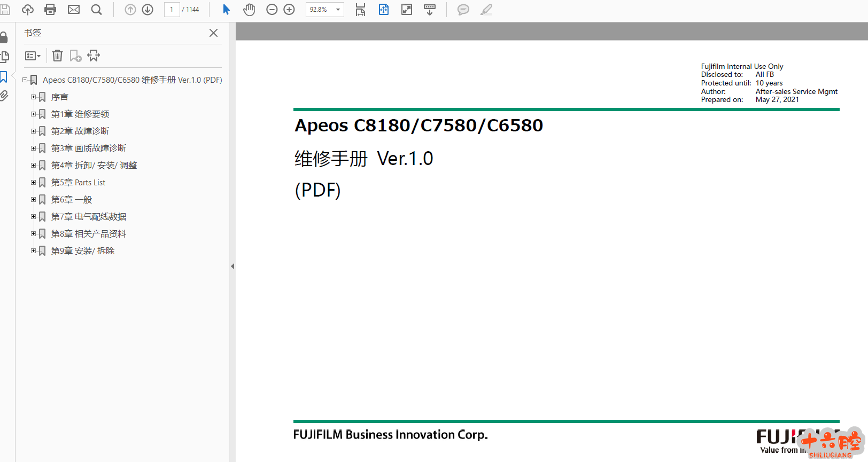Click the zoom in plus icon
The image size is (868, 462).
(x=289, y=10)
